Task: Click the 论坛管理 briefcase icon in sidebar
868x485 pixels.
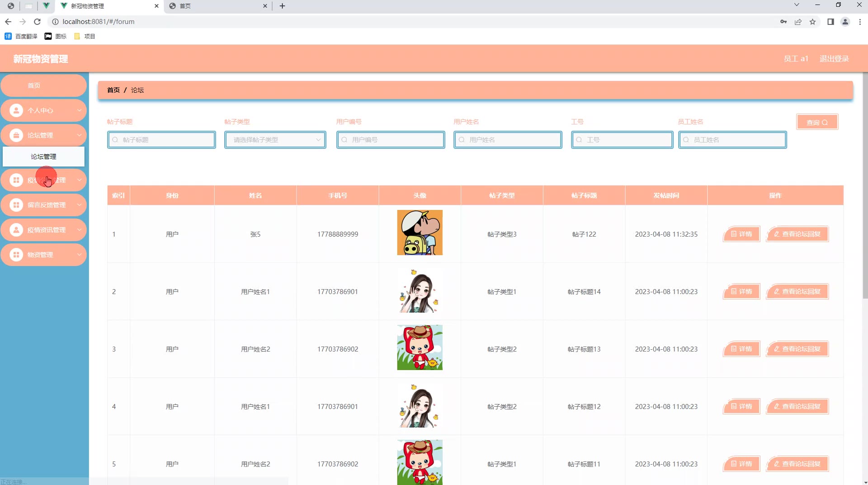Action: tap(16, 135)
